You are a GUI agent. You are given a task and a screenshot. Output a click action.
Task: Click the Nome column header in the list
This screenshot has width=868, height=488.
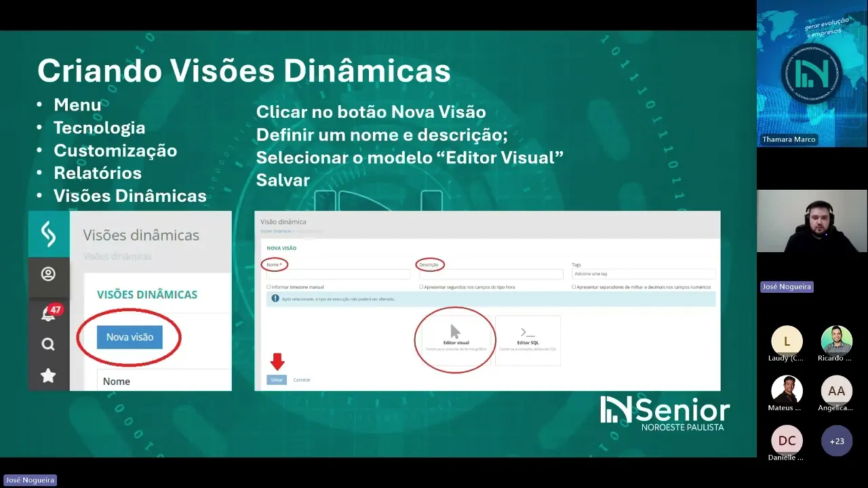(x=117, y=382)
